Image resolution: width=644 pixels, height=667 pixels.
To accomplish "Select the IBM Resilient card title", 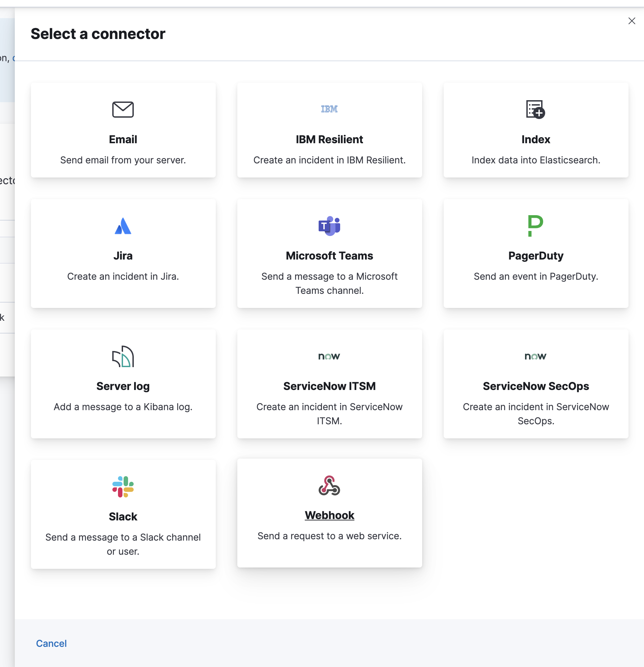I will coord(329,139).
